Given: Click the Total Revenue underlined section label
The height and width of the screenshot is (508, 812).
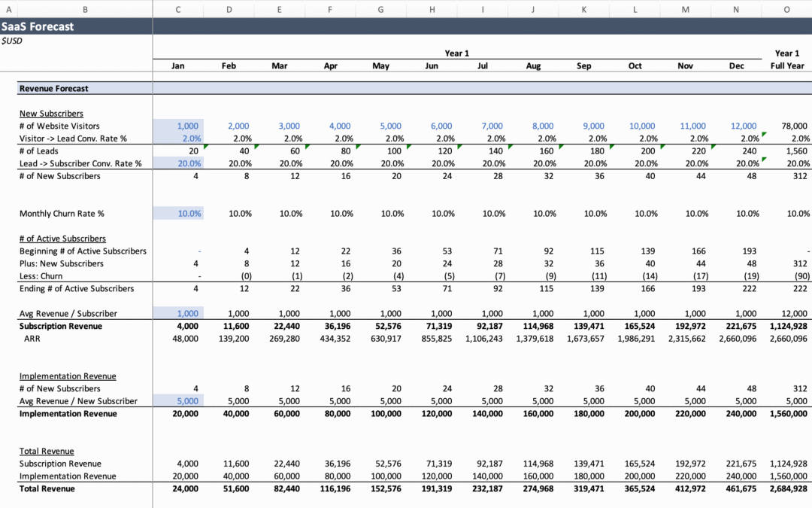Looking at the screenshot, I should point(47,451).
